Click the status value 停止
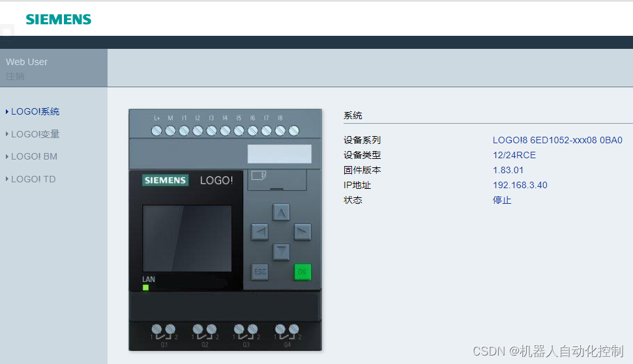 [502, 200]
